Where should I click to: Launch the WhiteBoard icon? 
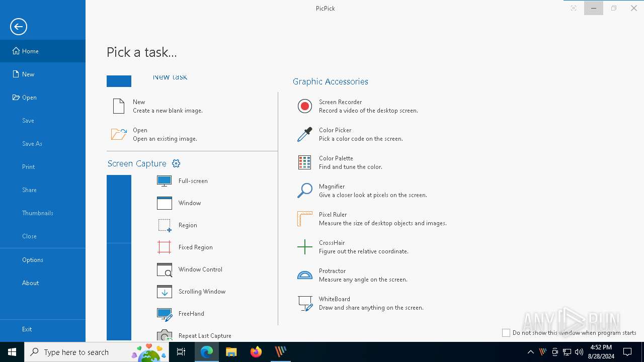tap(305, 303)
